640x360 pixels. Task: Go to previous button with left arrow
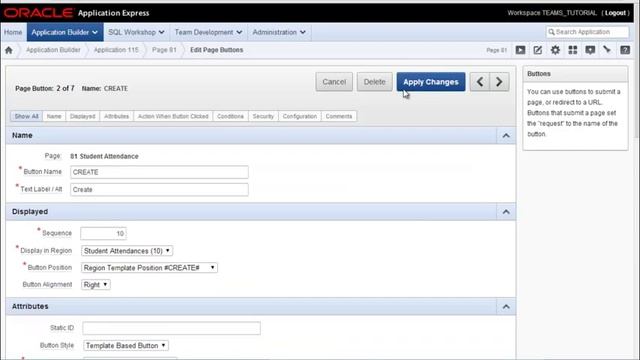[x=480, y=82]
